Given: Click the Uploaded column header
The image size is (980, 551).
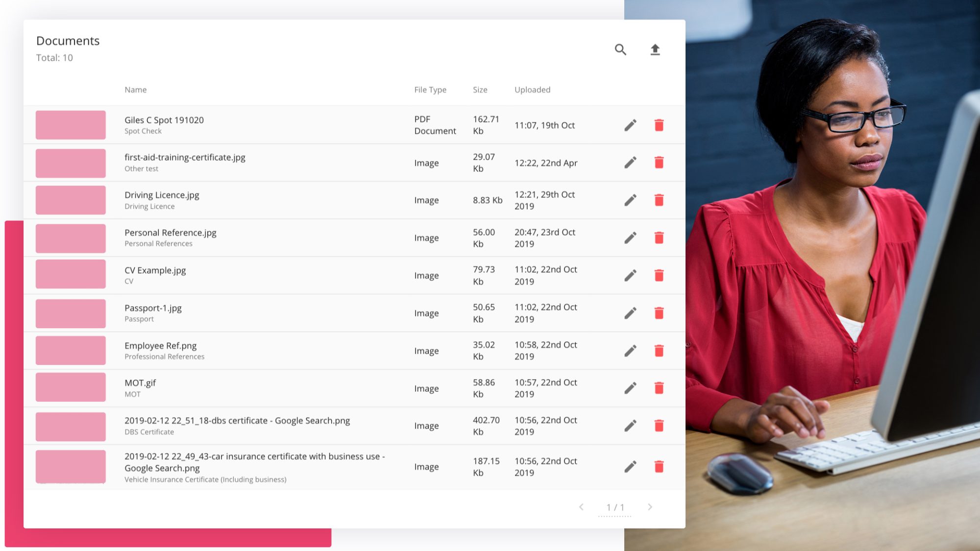Looking at the screenshot, I should pyautogui.click(x=533, y=90).
